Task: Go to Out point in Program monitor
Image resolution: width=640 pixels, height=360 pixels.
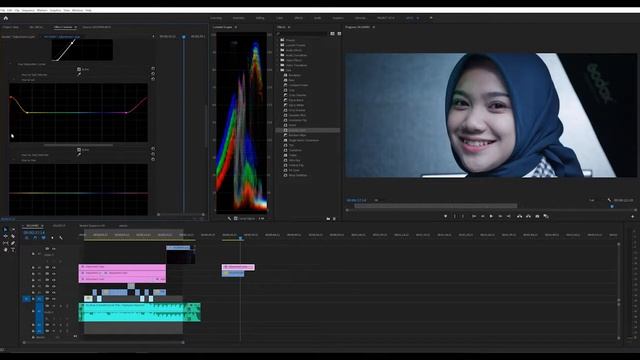Action: tap(509, 216)
